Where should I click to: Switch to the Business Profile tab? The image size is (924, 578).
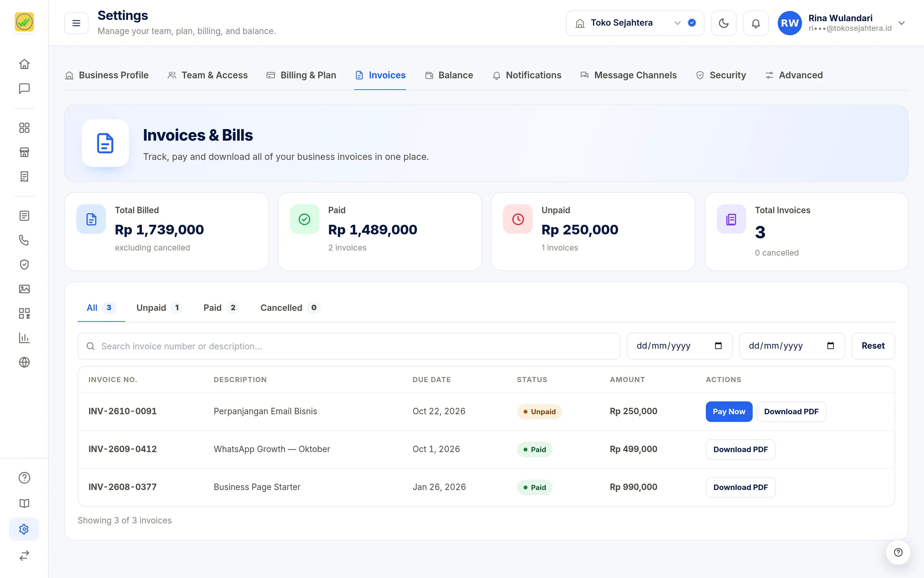(107, 75)
